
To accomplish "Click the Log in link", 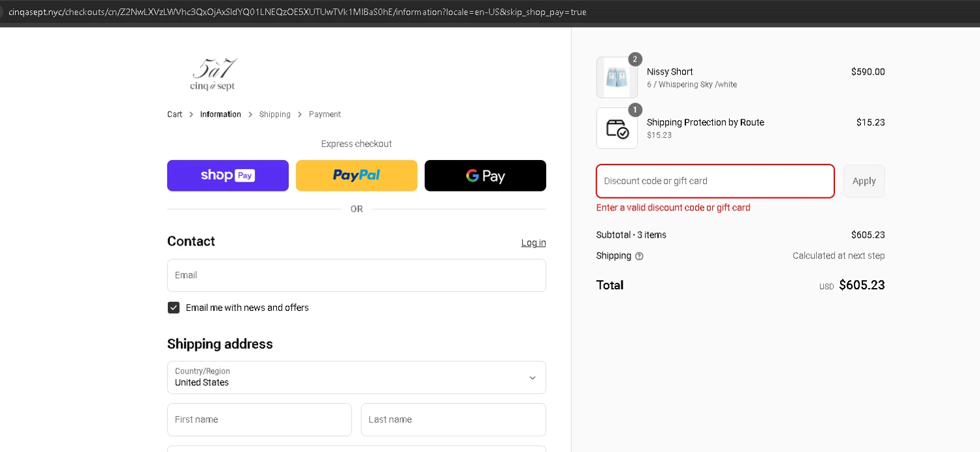I will tap(534, 243).
